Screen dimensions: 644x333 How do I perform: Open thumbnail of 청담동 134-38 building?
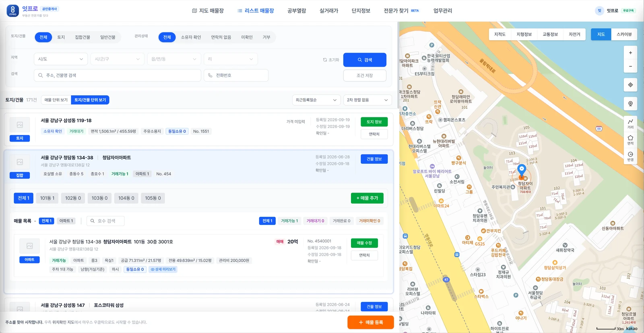(20, 162)
